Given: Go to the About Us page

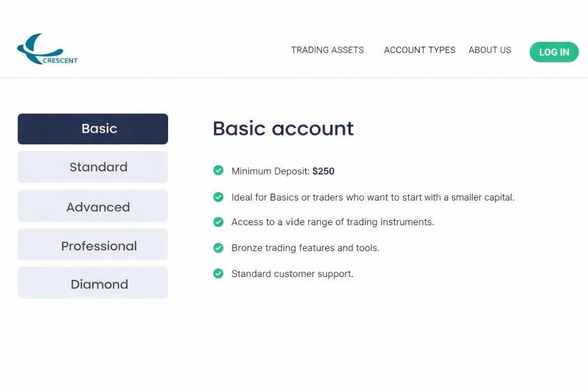Looking at the screenshot, I should pos(490,50).
